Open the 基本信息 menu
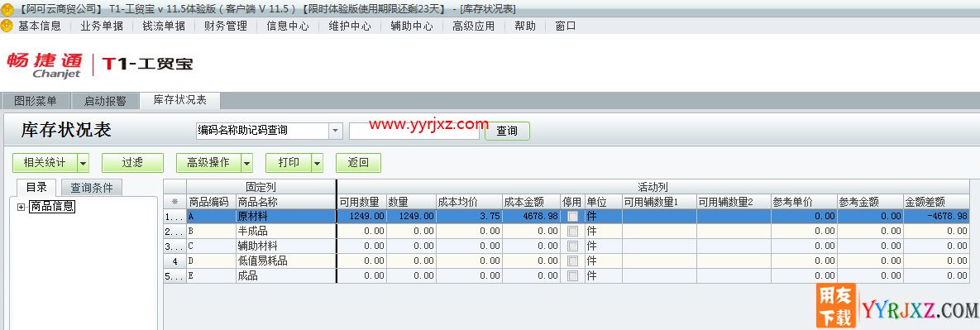This screenshot has width=980, height=330. (40, 26)
